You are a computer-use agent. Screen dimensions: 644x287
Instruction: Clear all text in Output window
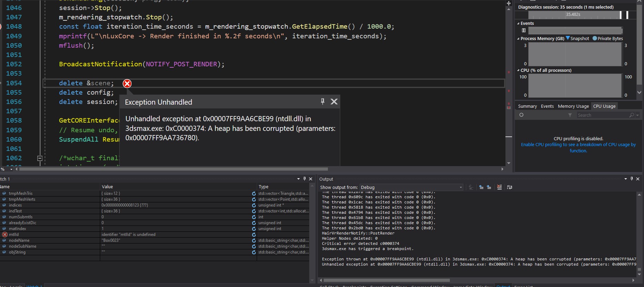pyautogui.click(x=499, y=187)
